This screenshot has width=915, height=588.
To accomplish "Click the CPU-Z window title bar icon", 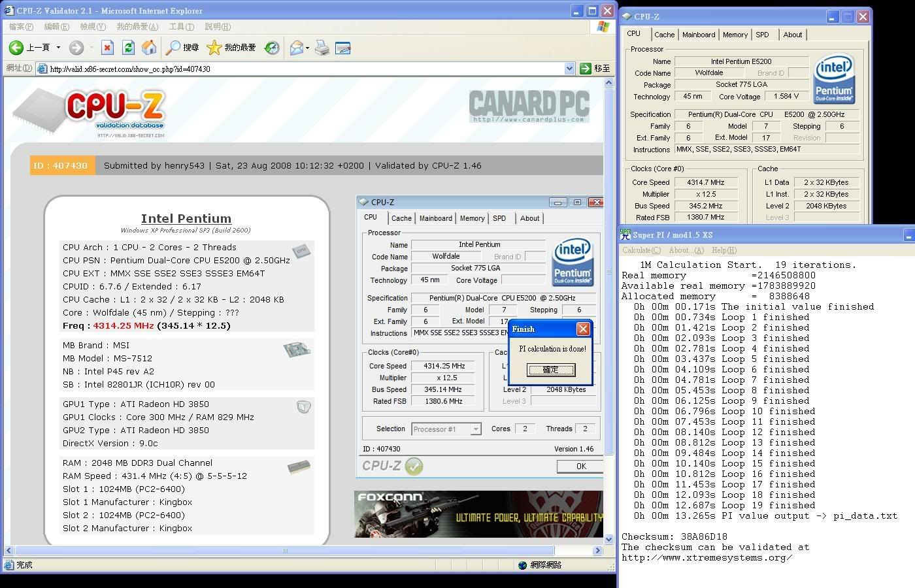I will click(x=627, y=16).
